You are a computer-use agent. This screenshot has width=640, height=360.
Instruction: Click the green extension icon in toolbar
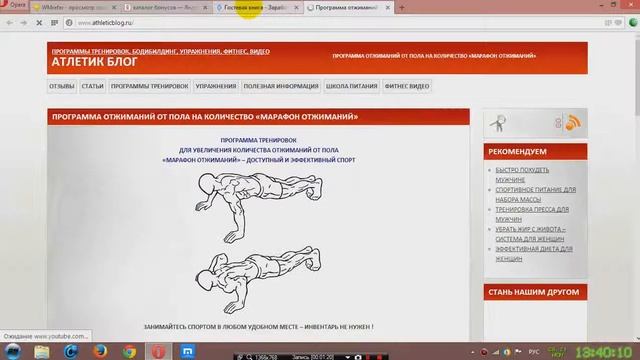click(x=633, y=23)
